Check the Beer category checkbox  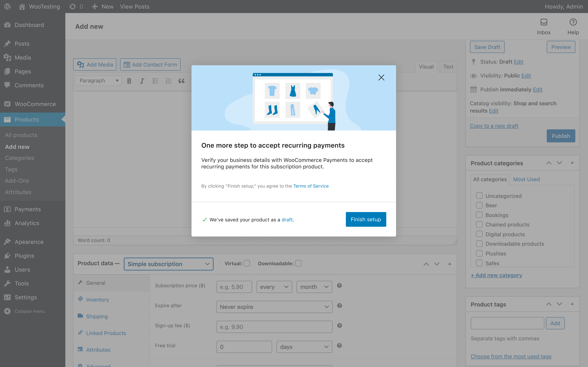tap(479, 205)
